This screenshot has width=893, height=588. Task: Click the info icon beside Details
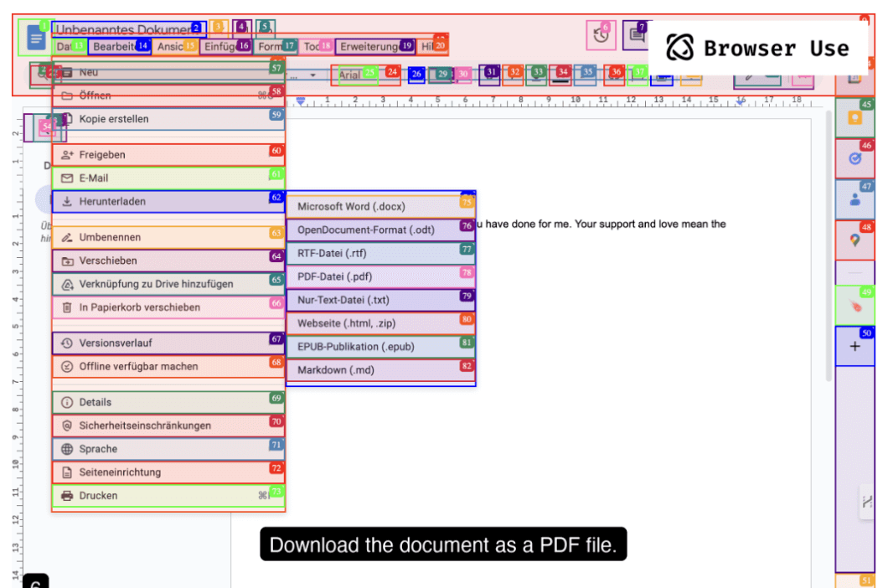pyautogui.click(x=67, y=402)
